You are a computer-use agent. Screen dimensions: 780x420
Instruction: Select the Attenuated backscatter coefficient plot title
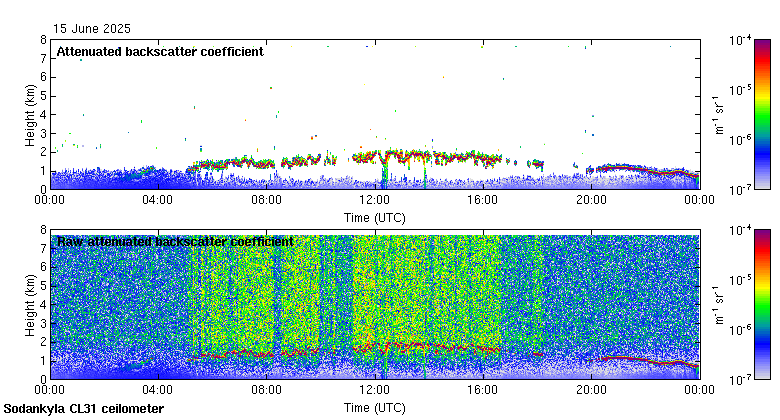click(x=160, y=52)
